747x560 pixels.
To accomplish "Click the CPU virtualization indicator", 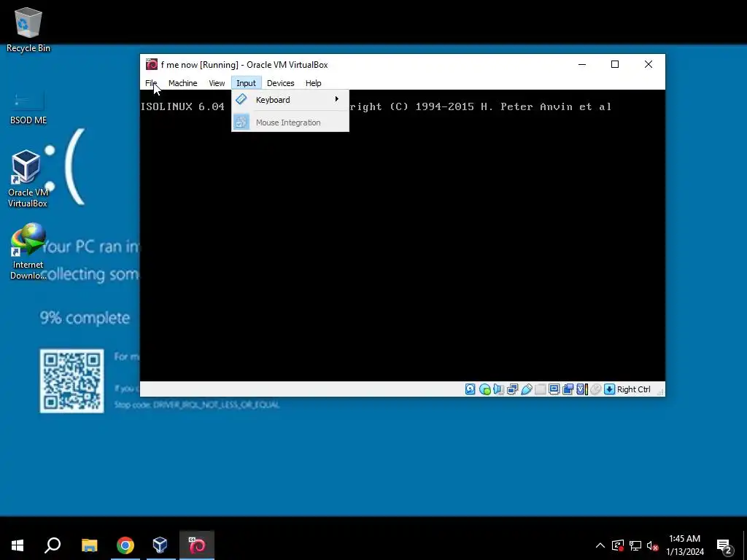I will pos(582,389).
